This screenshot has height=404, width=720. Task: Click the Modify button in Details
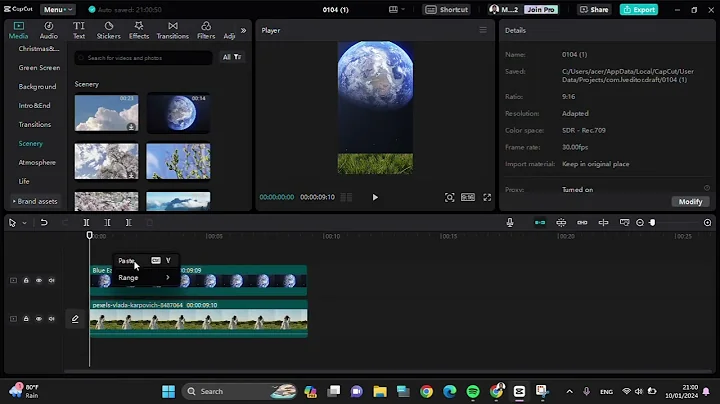[x=690, y=202]
